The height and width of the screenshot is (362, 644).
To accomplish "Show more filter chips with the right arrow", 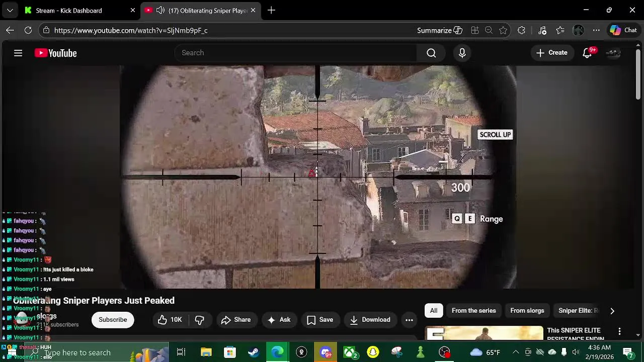I will point(612,311).
